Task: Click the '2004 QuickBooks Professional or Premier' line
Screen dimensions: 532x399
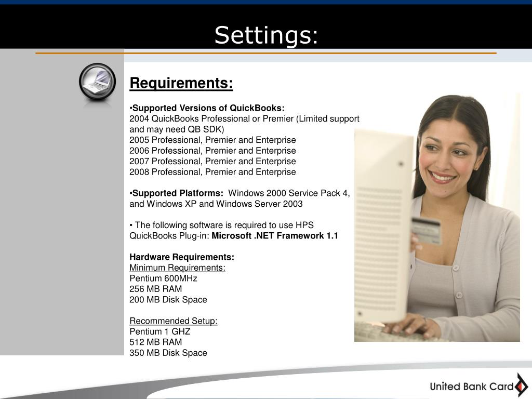Action: [244, 119]
